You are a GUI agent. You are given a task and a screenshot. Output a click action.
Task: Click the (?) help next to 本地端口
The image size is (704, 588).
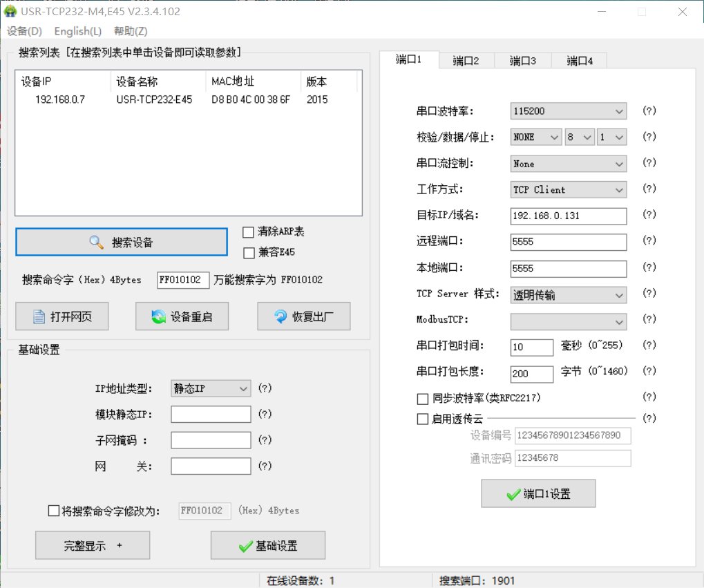pos(649,267)
